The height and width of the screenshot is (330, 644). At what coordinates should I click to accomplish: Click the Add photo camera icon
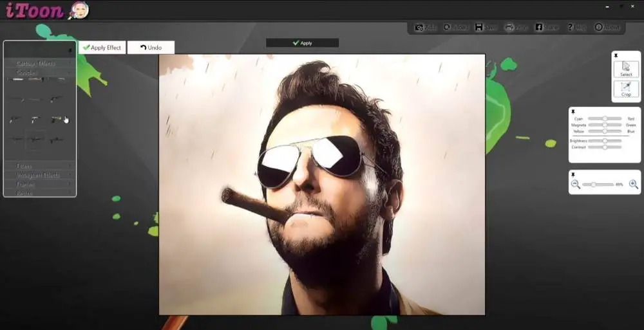click(x=419, y=28)
